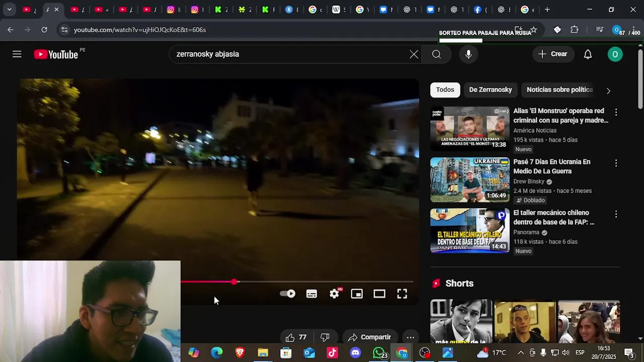644x362 pixels.
Task: Launch Brave browser from taskbar
Action: (240, 353)
